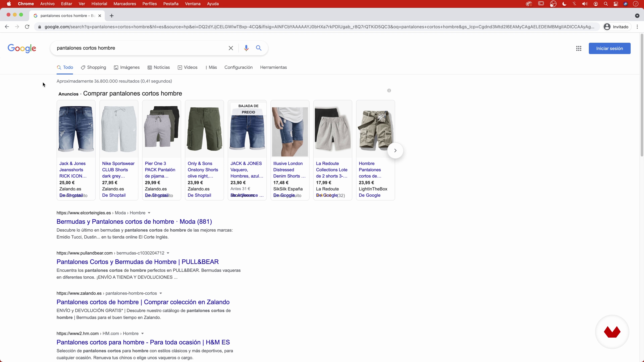Switch to the Vídeos tab
Image resolution: width=644 pixels, height=362 pixels.
click(x=187, y=67)
